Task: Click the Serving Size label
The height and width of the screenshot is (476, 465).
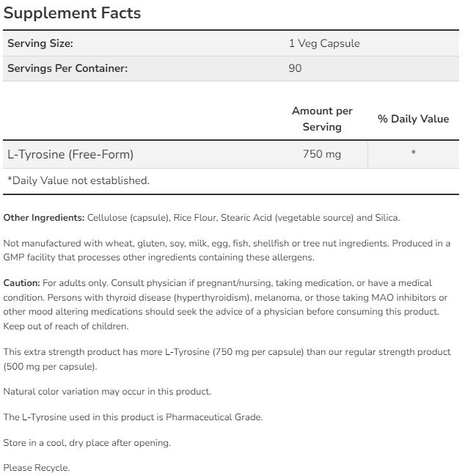Action: coord(40,43)
